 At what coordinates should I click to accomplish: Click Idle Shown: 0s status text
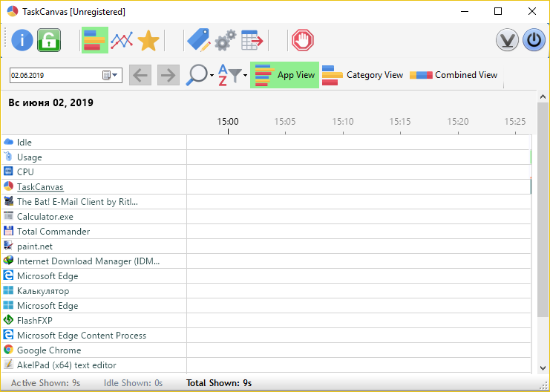tap(133, 383)
